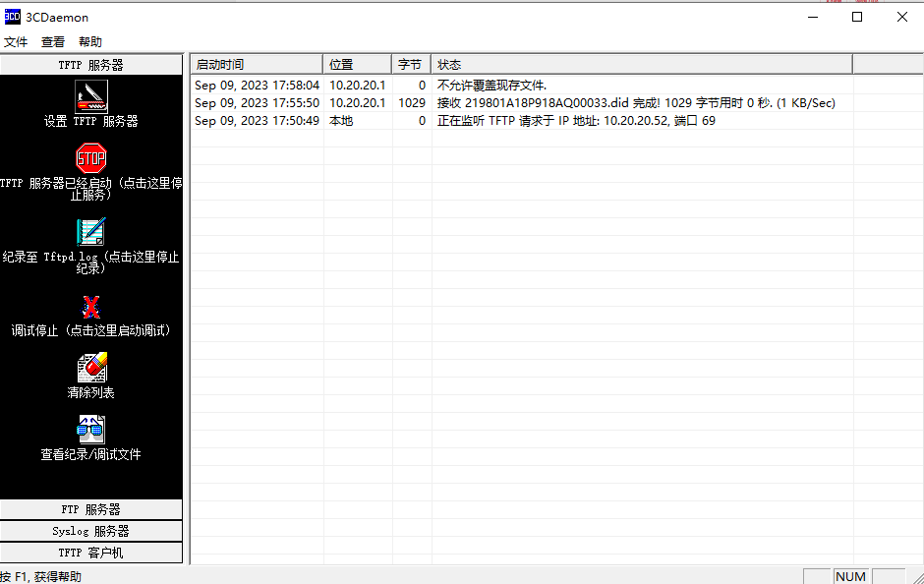
Task: Click the 1029 bytes cell
Action: [x=412, y=103]
